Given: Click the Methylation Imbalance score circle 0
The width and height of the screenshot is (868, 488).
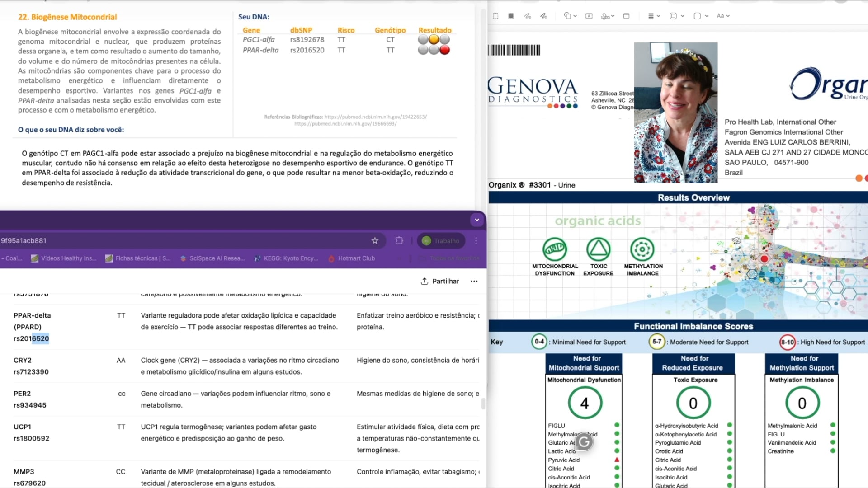Looking at the screenshot, I should [x=802, y=403].
